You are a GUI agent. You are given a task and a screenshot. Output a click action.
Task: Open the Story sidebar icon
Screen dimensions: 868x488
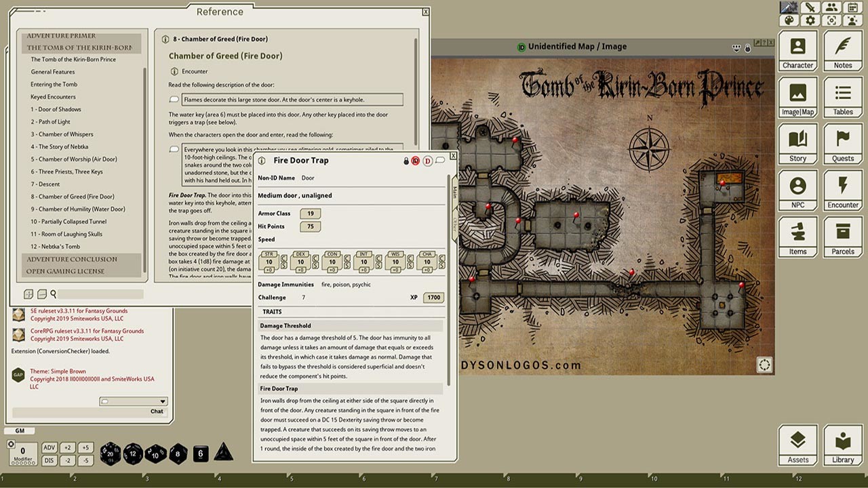click(797, 143)
